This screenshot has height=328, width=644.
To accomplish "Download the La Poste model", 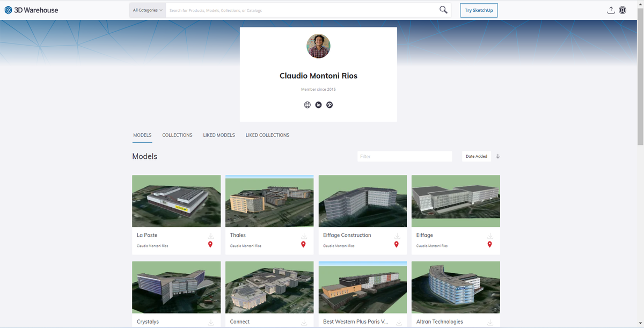I will [x=211, y=236].
